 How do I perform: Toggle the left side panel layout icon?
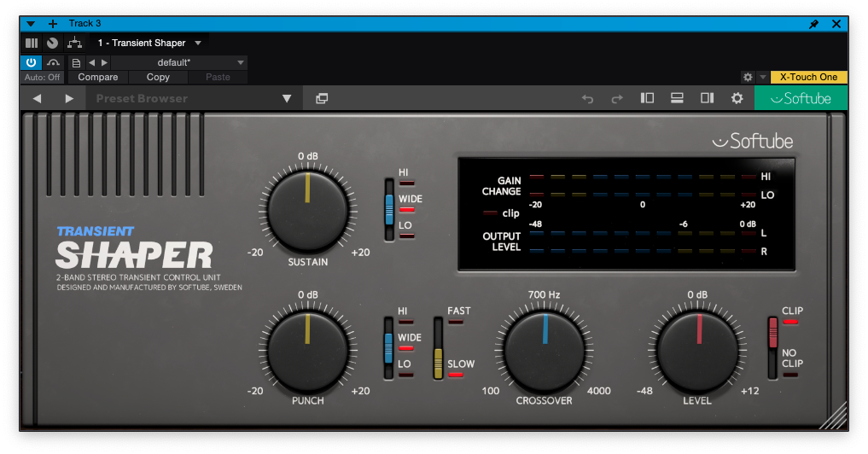coord(647,98)
